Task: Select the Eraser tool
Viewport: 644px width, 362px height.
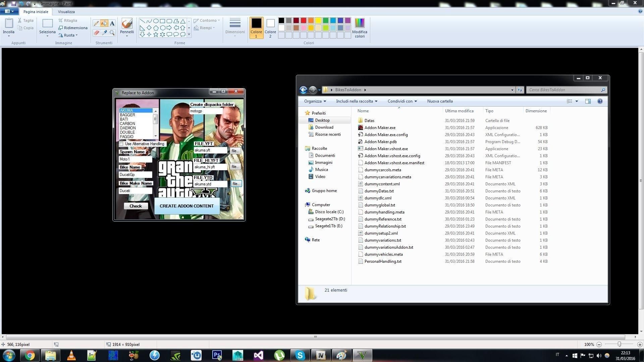Action: click(x=96, y=33)
